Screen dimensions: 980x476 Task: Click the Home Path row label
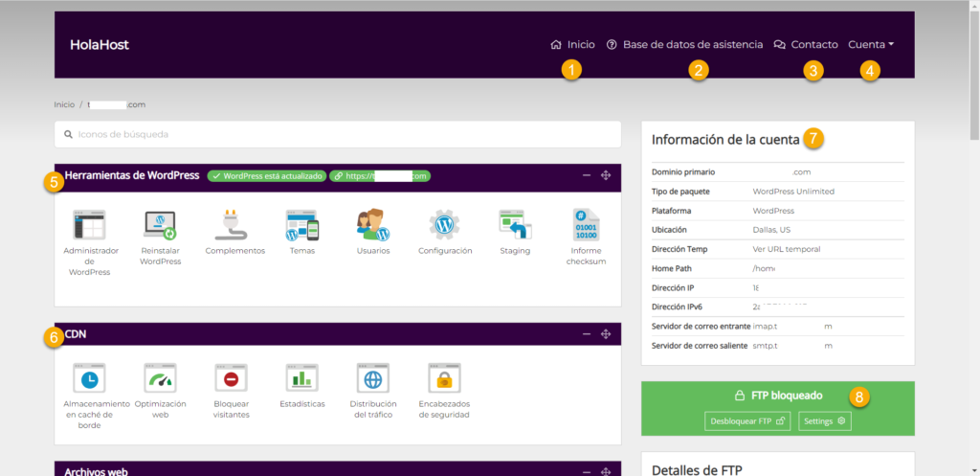(673, 268)
